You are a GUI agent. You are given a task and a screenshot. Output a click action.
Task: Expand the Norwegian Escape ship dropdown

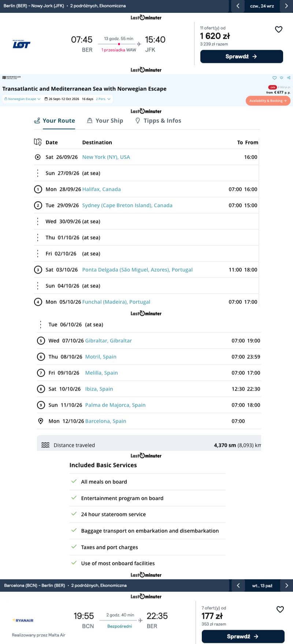coord(22,99)
